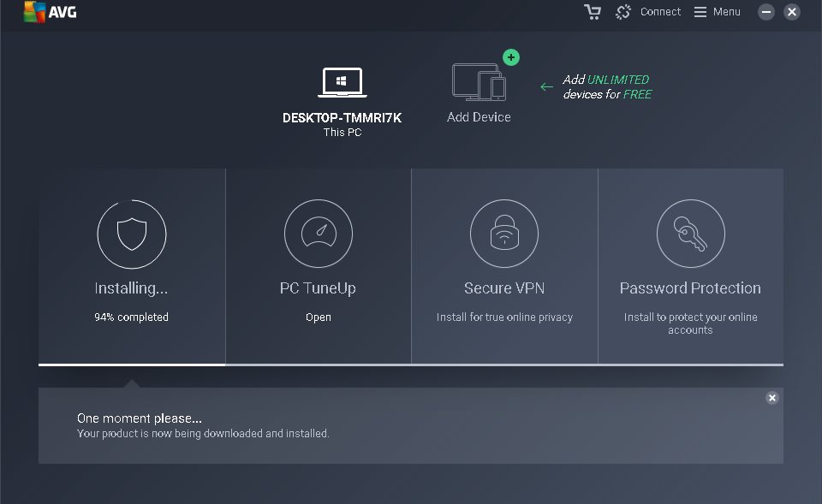Install Password Protection for your accounts
822x504 pixels.
[x=690, y=323]
